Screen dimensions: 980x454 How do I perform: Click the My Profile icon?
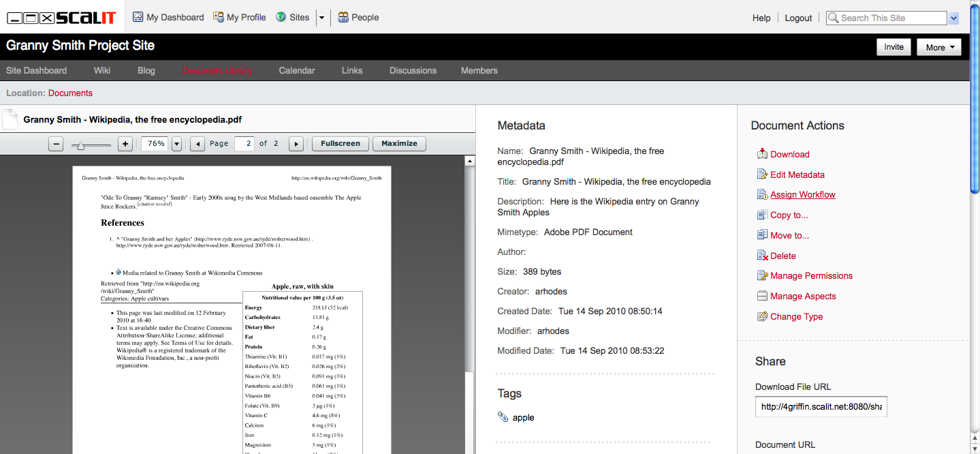click(x=219, y=17)
